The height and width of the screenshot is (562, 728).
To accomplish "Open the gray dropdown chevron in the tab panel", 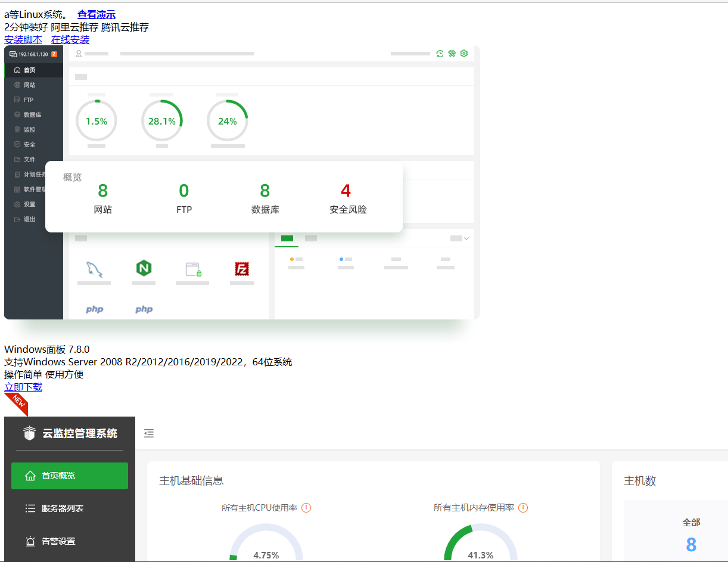I will pyautogui.click(x=466, y=238).
